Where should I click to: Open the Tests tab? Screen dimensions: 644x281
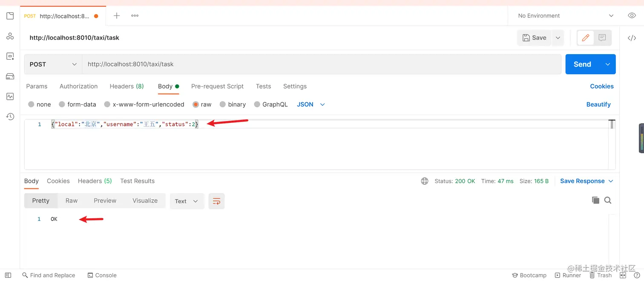tap(263, 86)
